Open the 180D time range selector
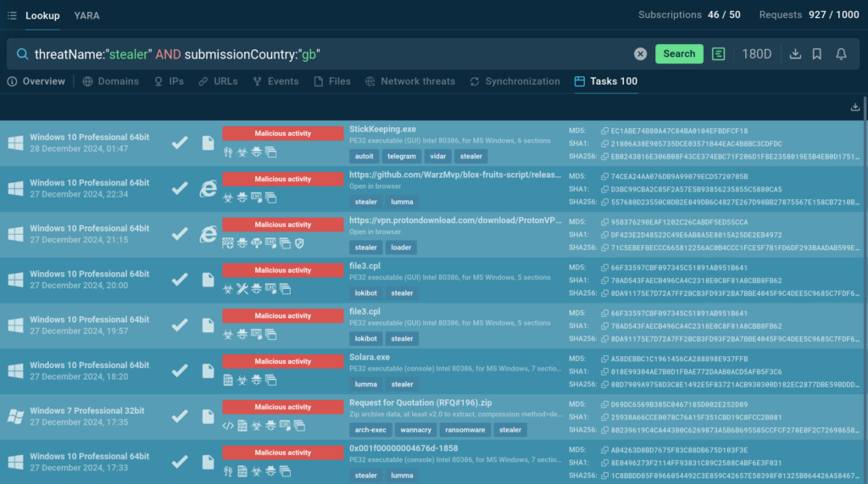 pos(757,53)
